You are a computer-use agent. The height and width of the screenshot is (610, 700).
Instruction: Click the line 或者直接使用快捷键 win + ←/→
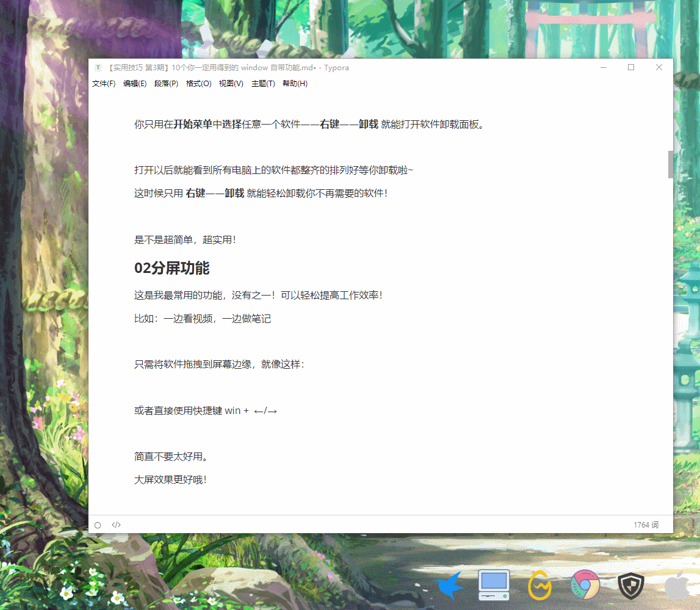[206, 411]
